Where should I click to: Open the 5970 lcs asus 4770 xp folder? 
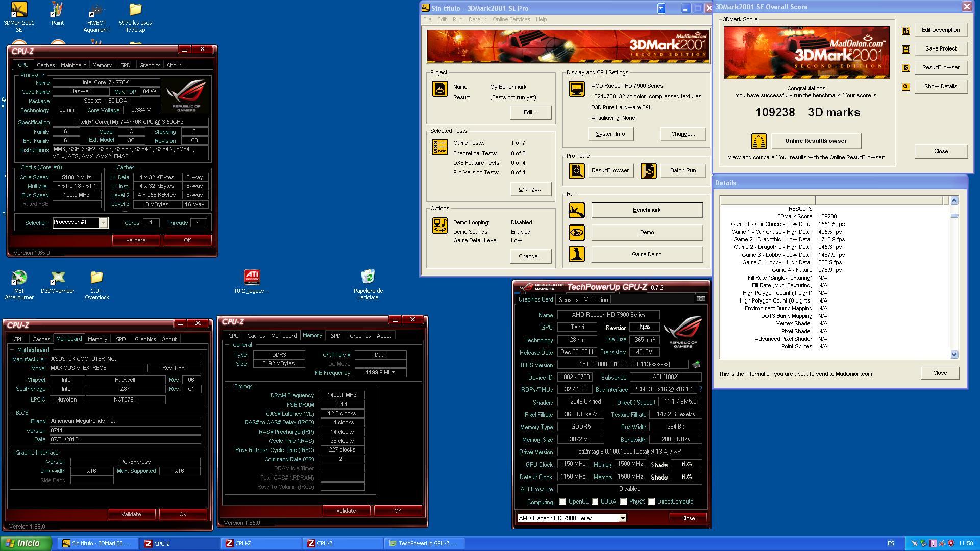135,16
